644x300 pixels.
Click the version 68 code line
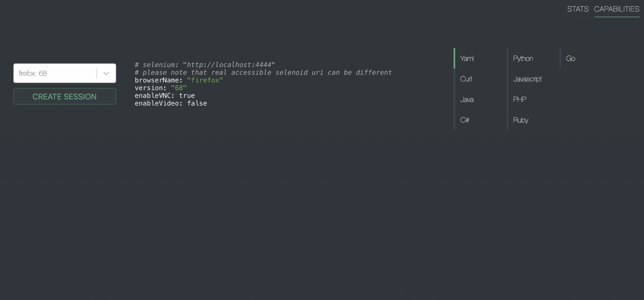coord(160,88)
